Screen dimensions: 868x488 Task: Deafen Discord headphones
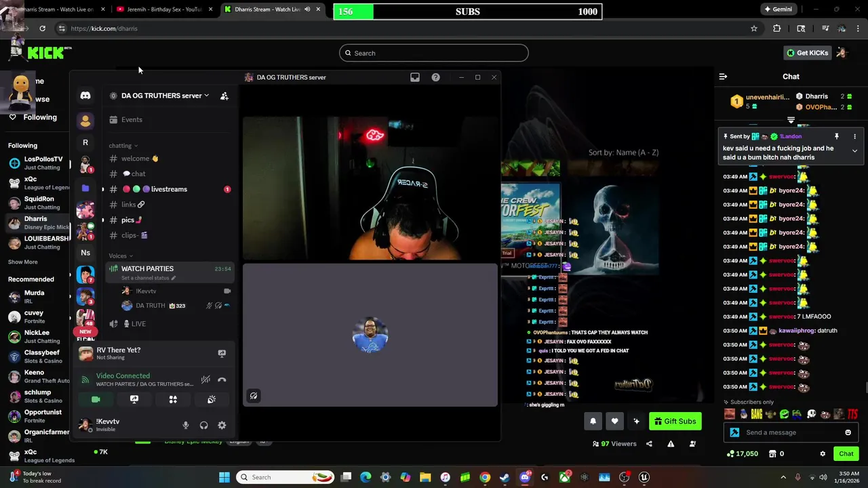tap(203, 425)
